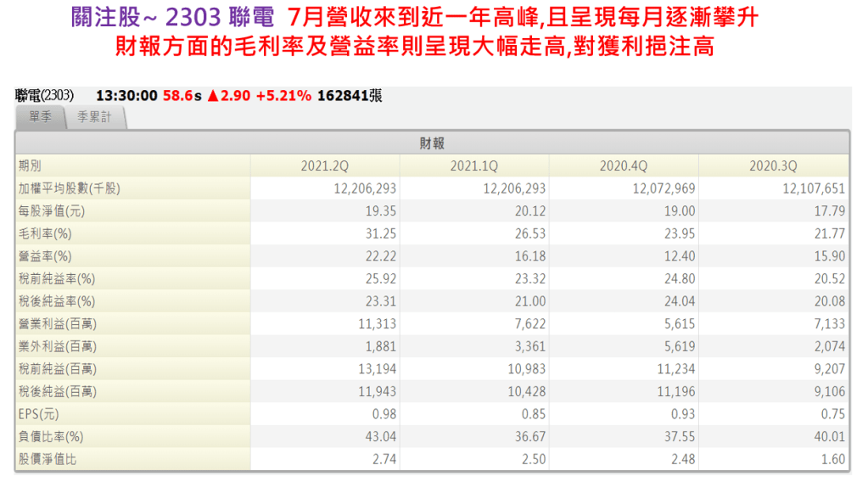The image size is (868, 482).
Task: Select the 2021.2Q column header
Action: click(x=323, y=166)
